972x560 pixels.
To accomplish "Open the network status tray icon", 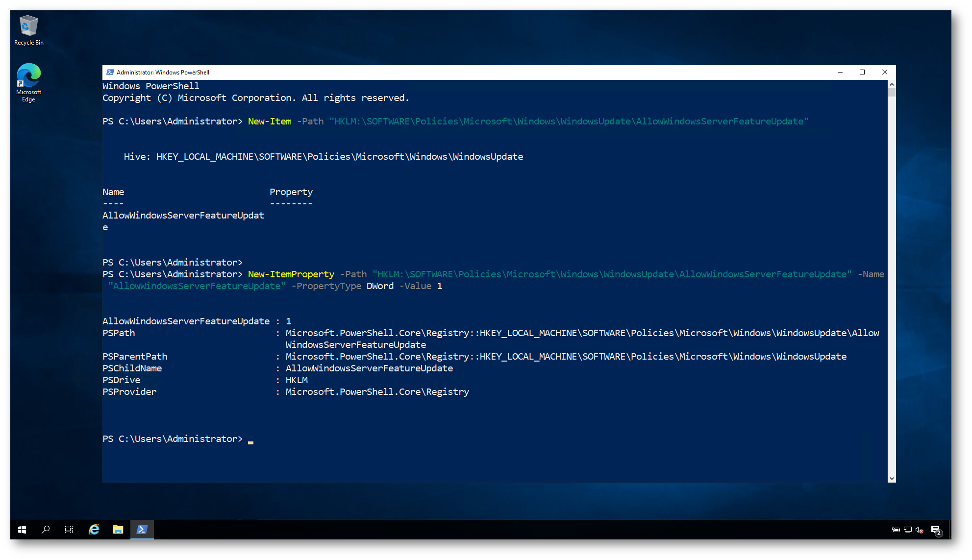I will click(907, 530).
